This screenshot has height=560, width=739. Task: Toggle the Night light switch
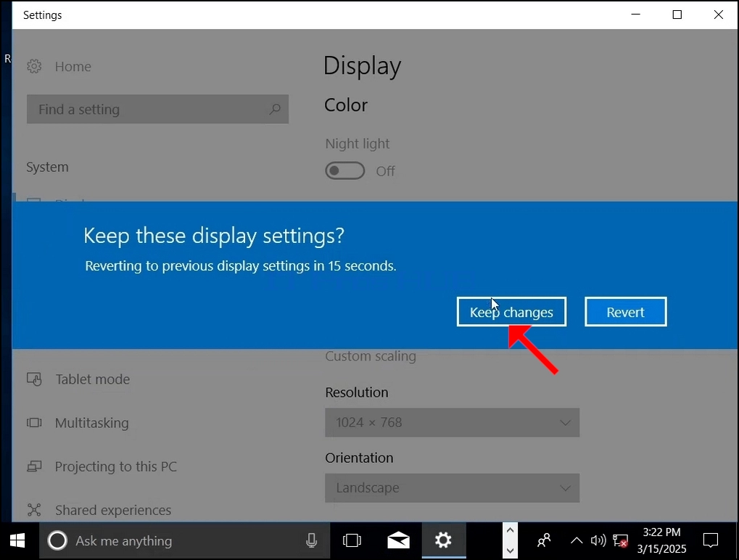[x=345, y=170]
